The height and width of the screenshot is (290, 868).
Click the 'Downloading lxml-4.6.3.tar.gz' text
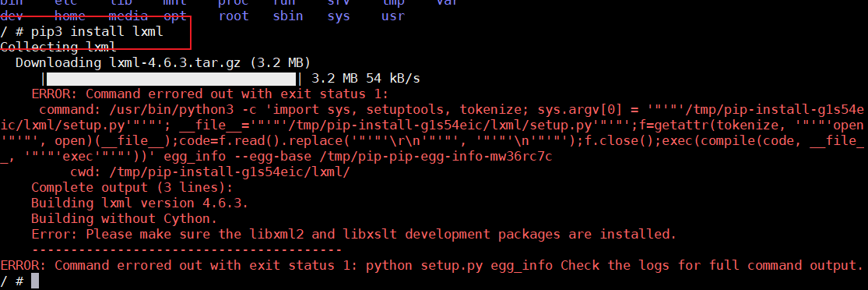pos(128,62)
